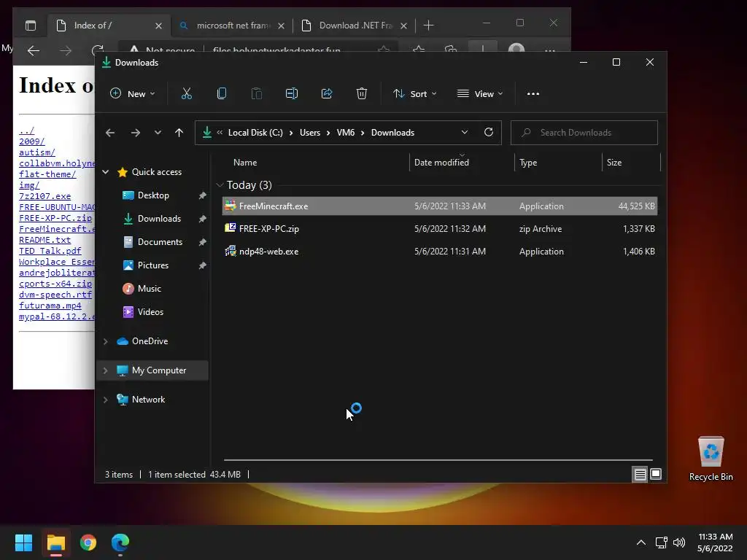This screenshot has height=560, width=747.
Task: Select Downloads in Quick access
Action: click(160, 219)
